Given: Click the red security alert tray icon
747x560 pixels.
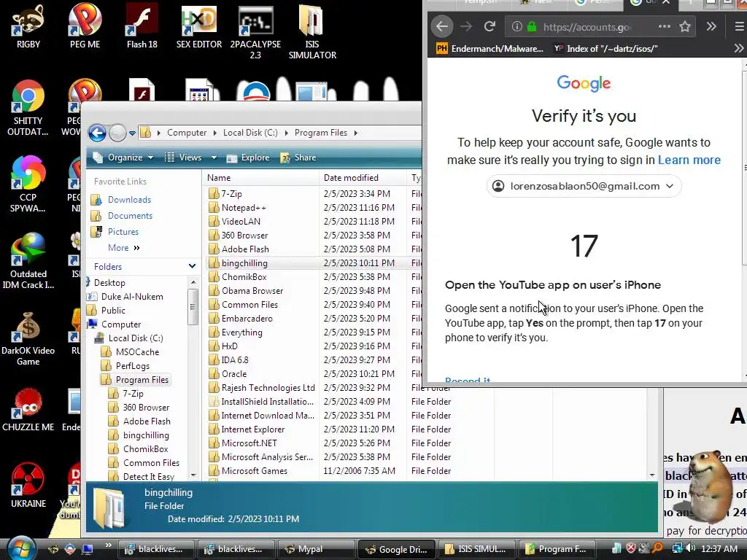Looking at the screenshot, I should tap(631, 548).
